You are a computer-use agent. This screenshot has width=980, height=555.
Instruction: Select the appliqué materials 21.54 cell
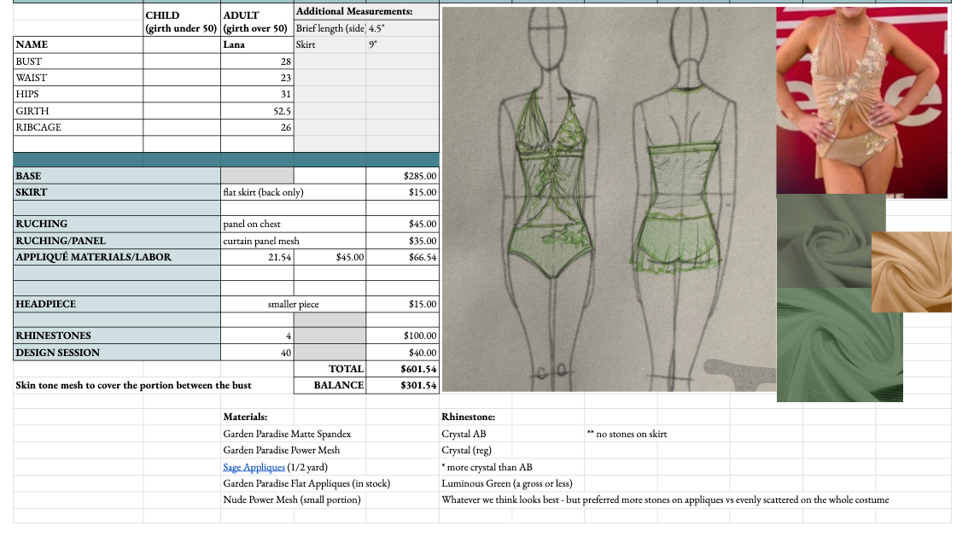click(x=257, y=257)
